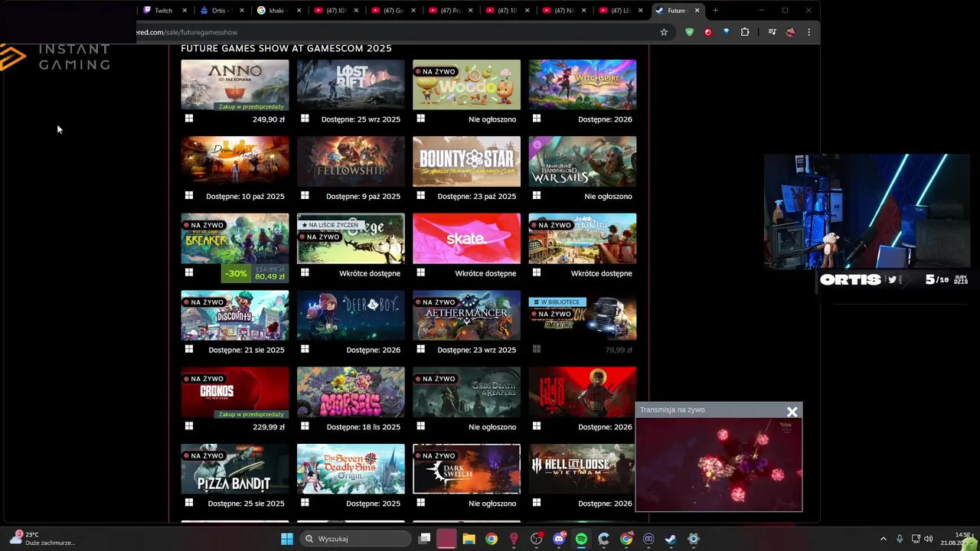Open the Chrome profile avatar
This screenshot has height=551, width=980.
[x=790, y=32]
